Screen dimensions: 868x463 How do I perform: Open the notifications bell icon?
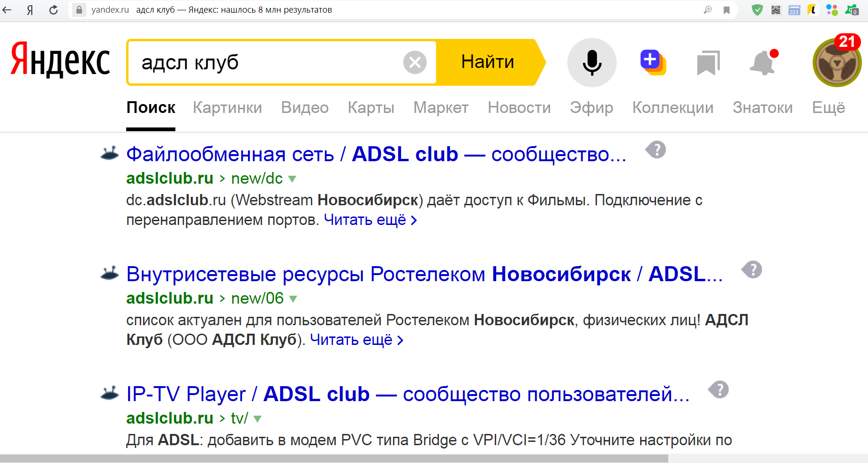[762, 63]
